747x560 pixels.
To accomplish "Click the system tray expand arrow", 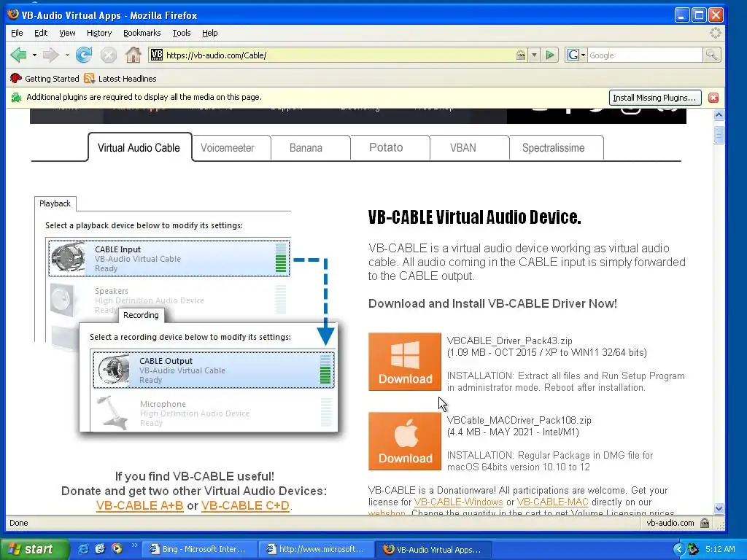I will point(679,549).
